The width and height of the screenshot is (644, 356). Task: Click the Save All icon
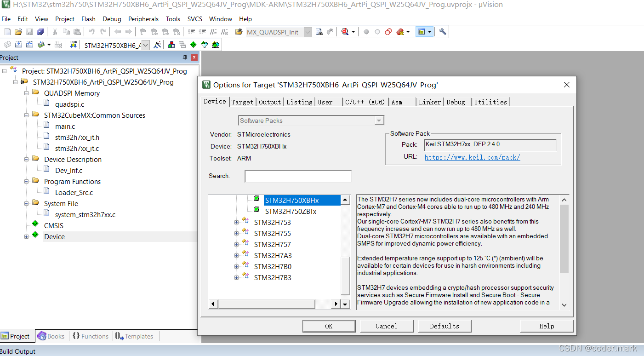pos(40,32)
